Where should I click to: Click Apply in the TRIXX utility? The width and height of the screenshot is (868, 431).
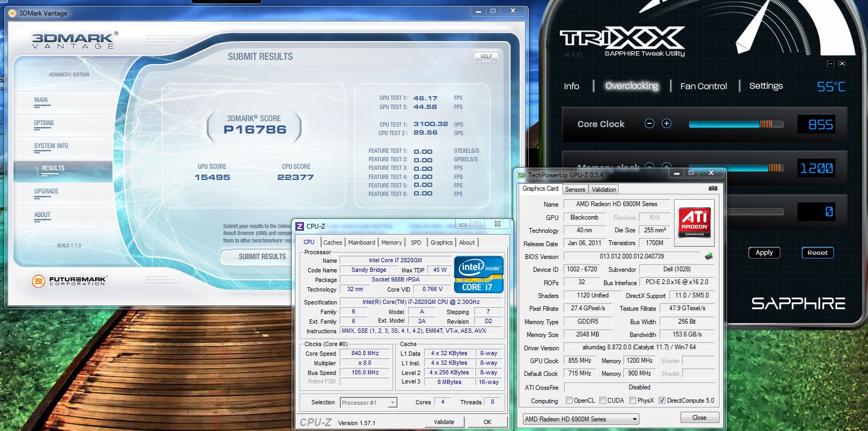(764, 253)
